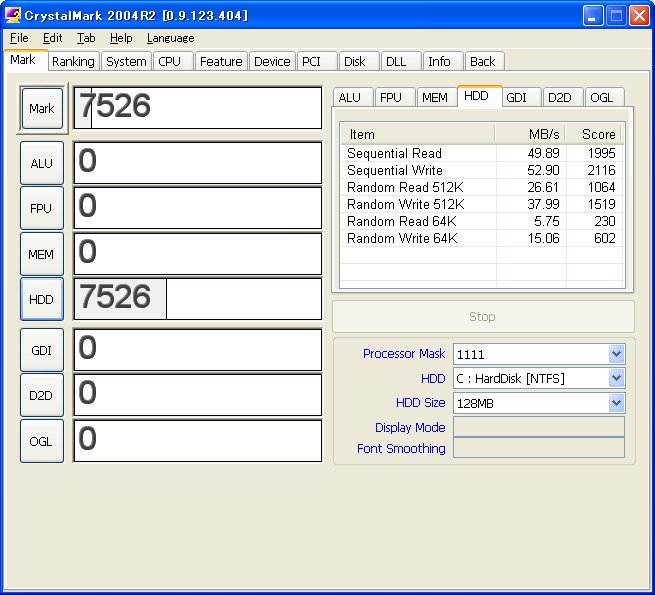The image size is (655, 595).
Task: Click the ALU score field
Action: (198, 163)
